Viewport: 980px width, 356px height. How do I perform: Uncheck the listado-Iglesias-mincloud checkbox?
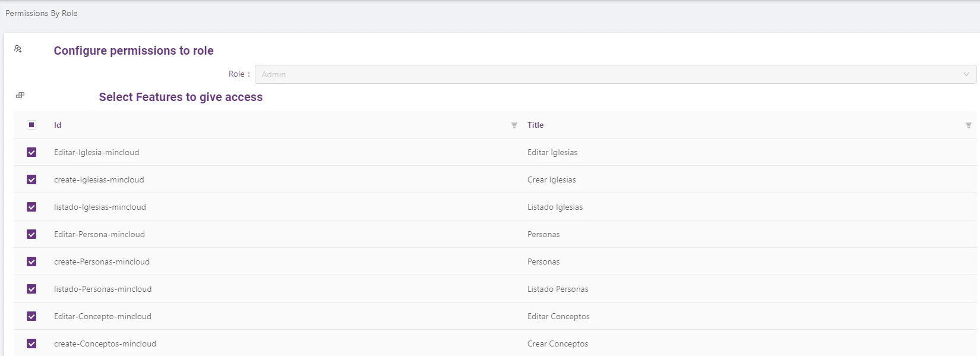coord(31,207)
